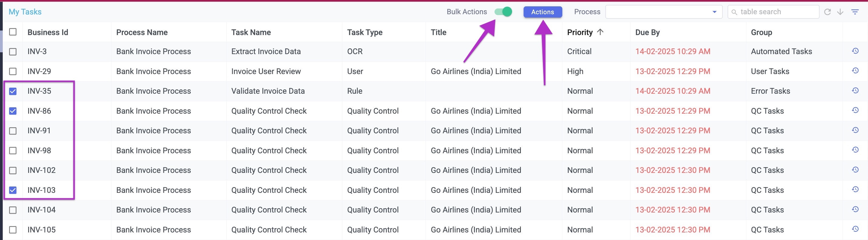Uncheck the INV-35 selection
The image size is (868, 240).
[x=13, y=91]
